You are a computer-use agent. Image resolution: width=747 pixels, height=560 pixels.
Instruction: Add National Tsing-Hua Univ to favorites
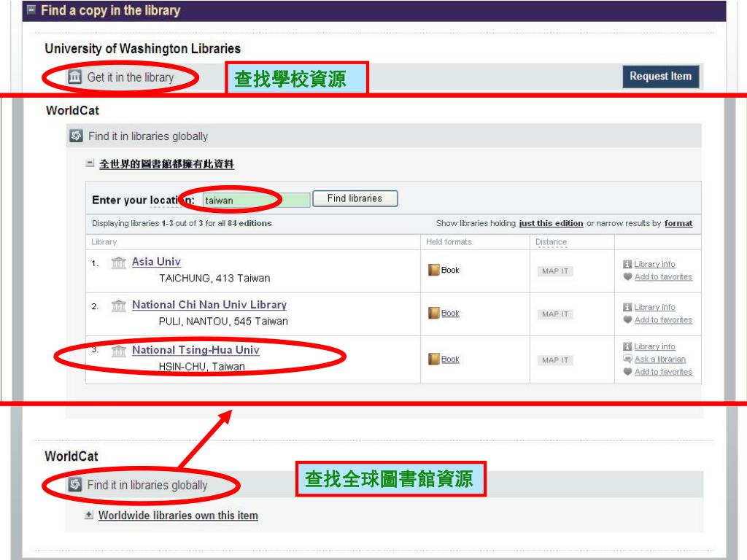[663, 372]
